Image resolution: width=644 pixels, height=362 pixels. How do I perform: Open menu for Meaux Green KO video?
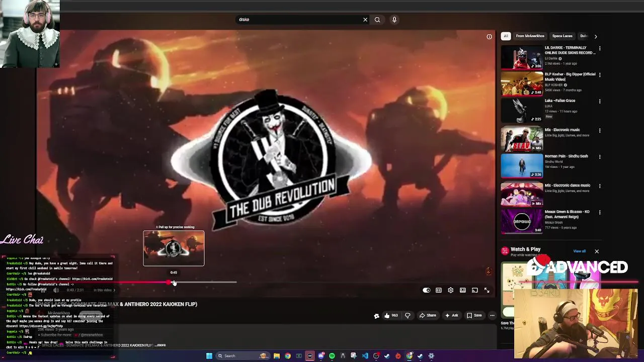pos(600,213)
